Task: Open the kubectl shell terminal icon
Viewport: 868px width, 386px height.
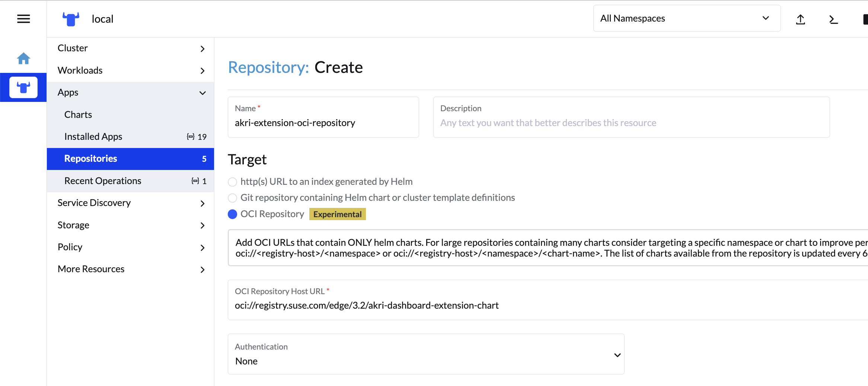Action: (x=833, y=19)
